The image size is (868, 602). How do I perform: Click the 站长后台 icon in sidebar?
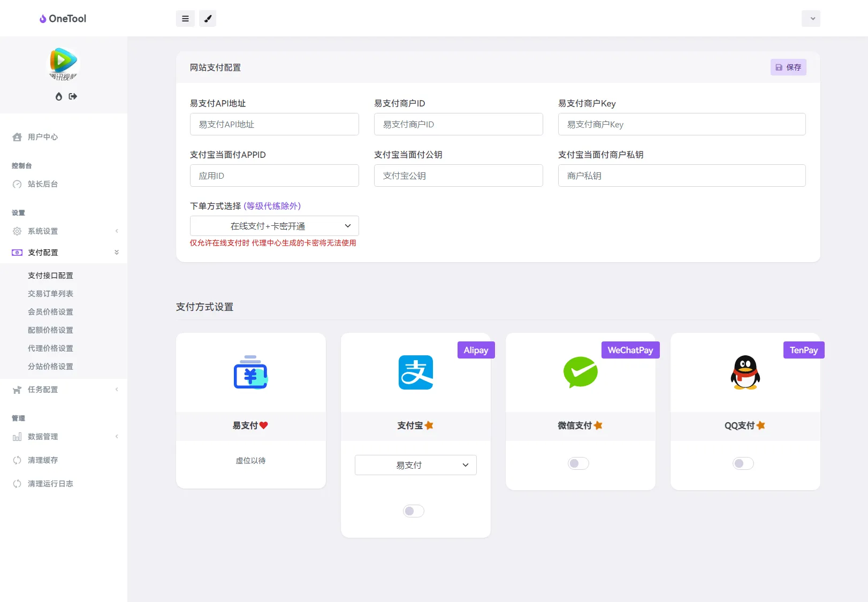16,184
